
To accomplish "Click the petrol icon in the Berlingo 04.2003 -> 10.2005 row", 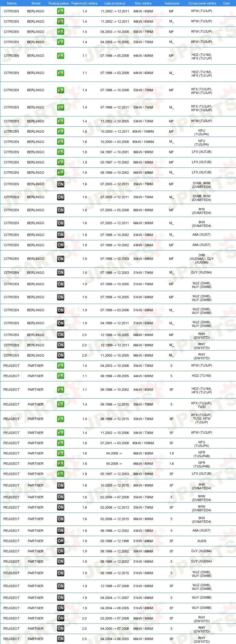I will pyautogui.click(x=61, y=42).
